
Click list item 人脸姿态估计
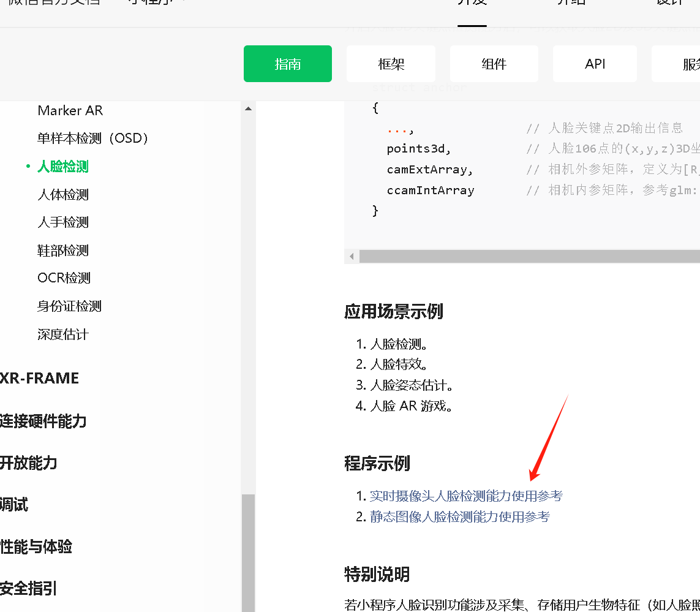[x=412, y=385]
